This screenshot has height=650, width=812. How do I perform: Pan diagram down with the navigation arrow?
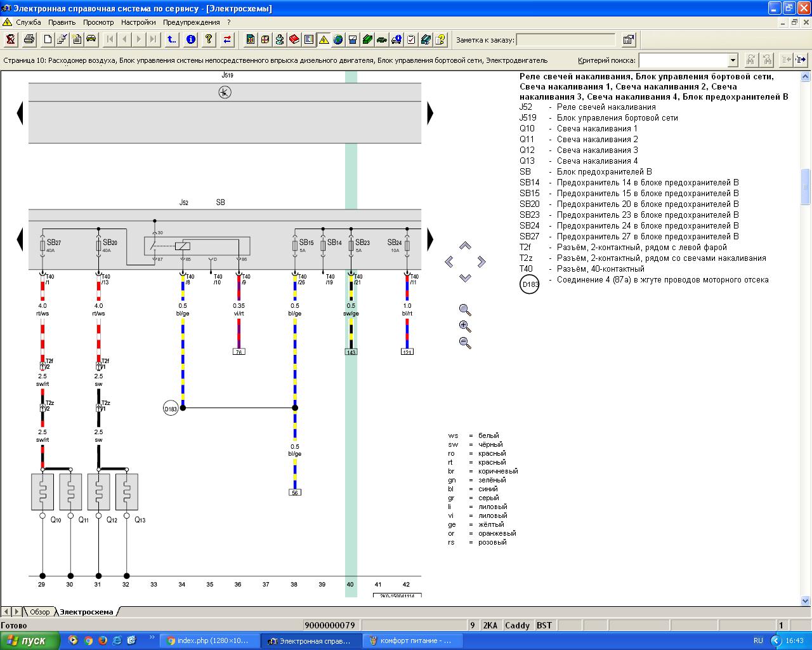(x=465, y=277)
